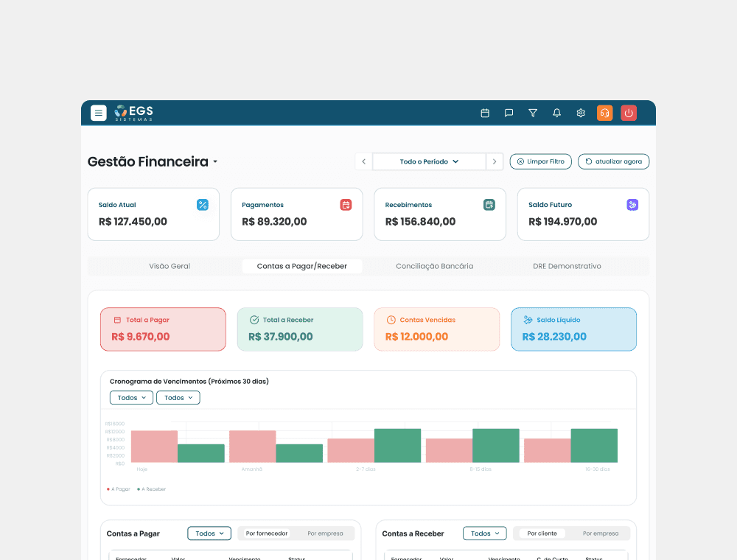The image size is (737, 560).
Task: Click atualizar agora button
Action: pos(613,161)
